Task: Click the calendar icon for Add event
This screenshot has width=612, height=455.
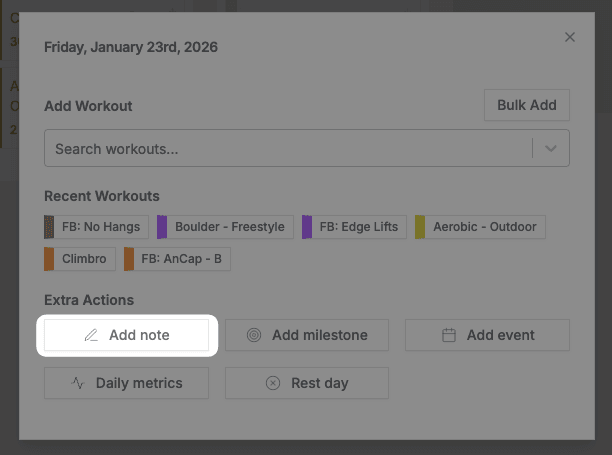Action: pos(449,335)
